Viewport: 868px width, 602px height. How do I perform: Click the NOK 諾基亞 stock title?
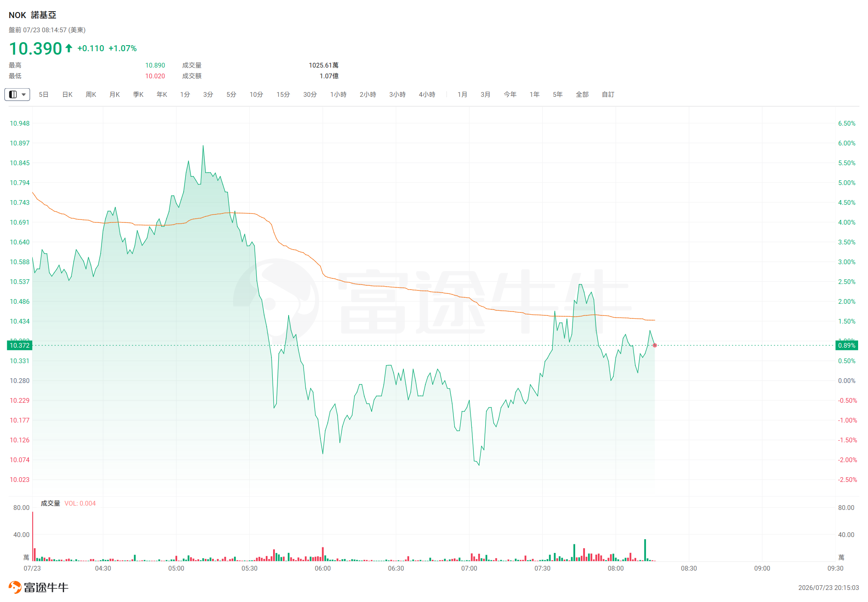pyautogui.click(x=33, y=15)
